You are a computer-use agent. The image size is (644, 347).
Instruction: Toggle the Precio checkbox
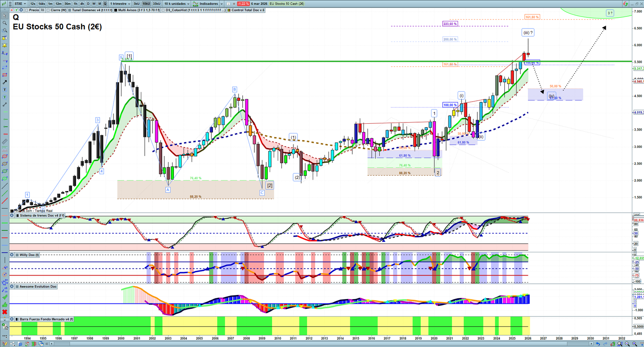click(27, 10)
